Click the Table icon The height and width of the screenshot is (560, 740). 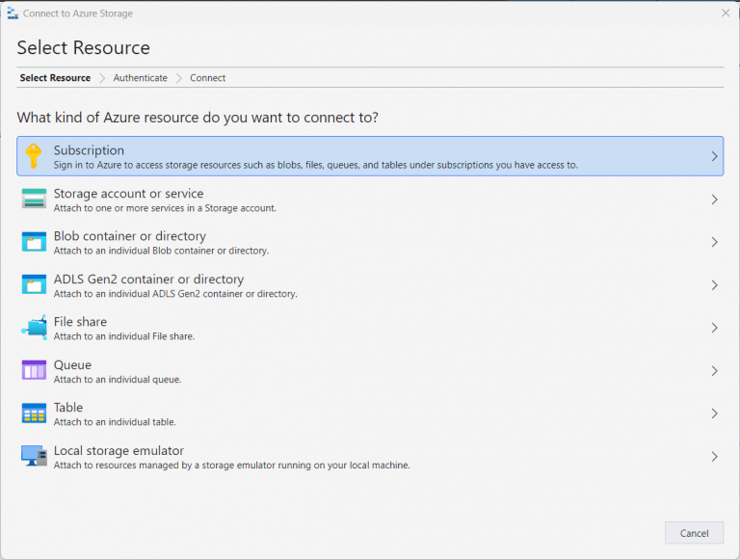click(34, 413)
